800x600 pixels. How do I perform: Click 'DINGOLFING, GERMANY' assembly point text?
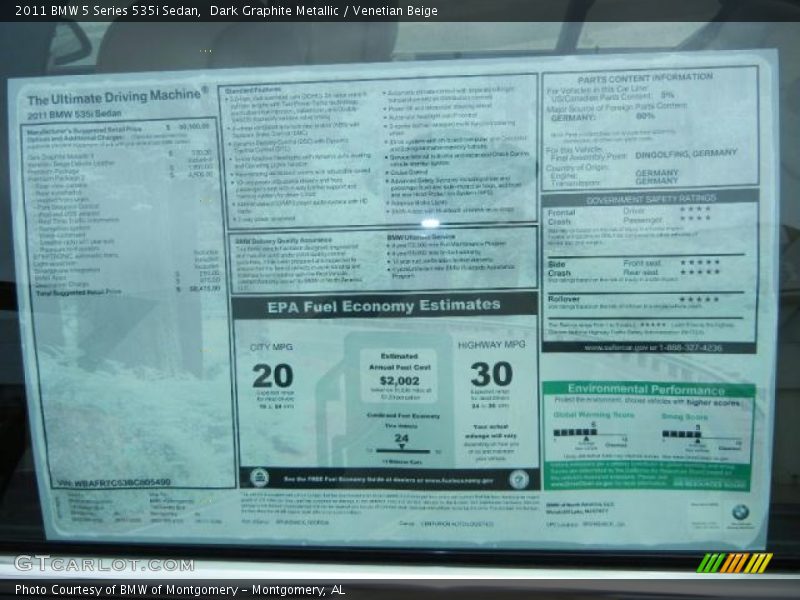point(686,154)
